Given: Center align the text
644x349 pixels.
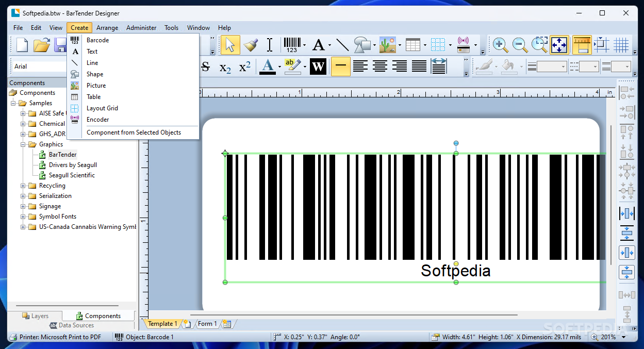Looking at the screenshot, I should coord(380,67).
